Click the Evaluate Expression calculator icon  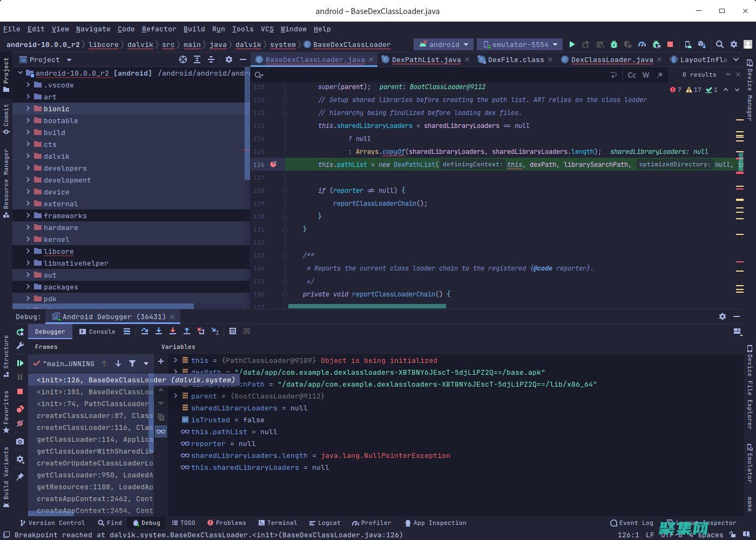pyautogui.click(x=233, y=331)
